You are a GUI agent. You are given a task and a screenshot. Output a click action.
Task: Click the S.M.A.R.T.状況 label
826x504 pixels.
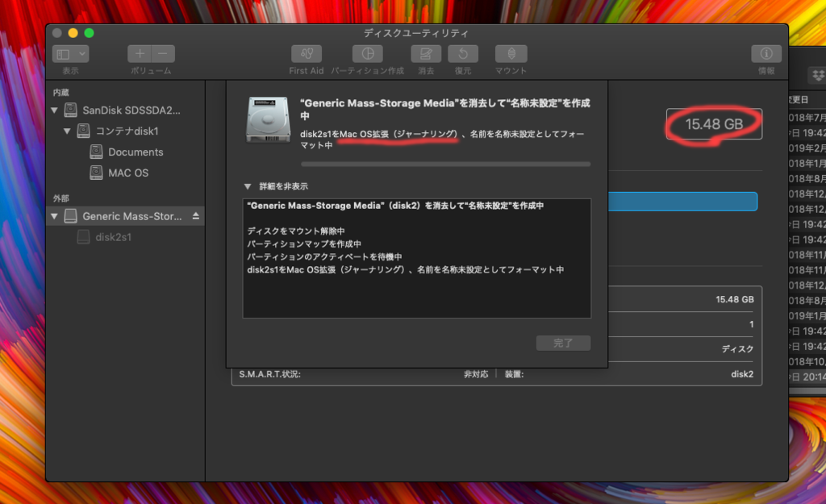point(269,374)
